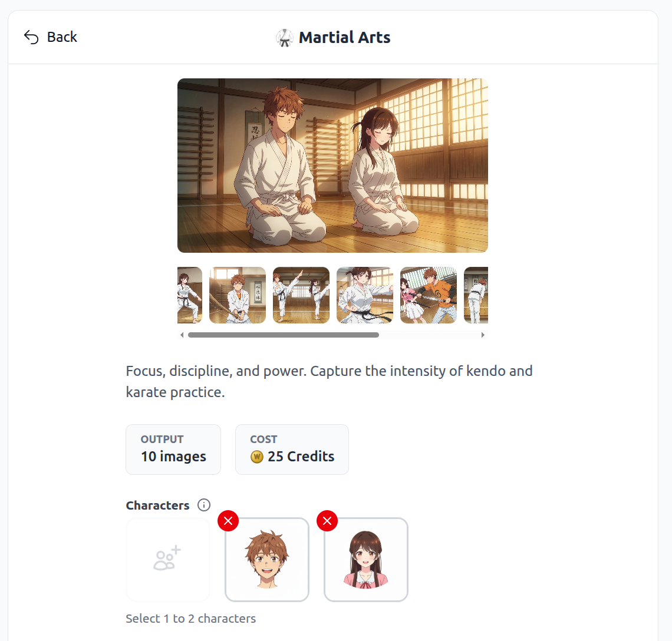Click the large kneeling-pair preview image
This screenshot has width=672, height=641.
coord(332,165)
